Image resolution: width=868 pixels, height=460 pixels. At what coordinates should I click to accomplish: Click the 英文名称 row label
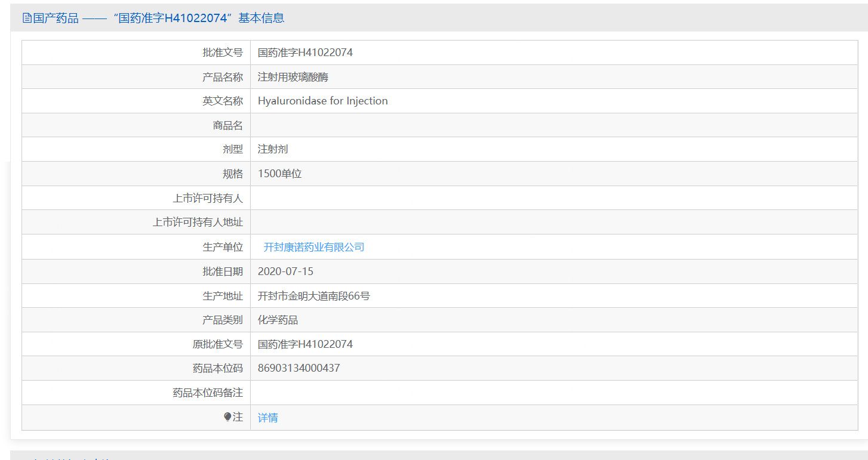click(223, 101)
